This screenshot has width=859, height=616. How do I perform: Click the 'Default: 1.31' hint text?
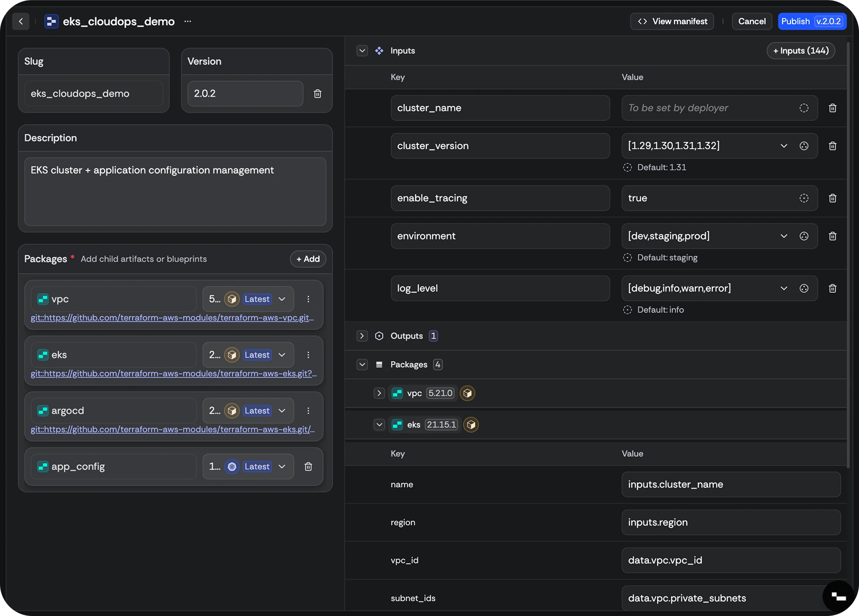[x=661, y=167]
